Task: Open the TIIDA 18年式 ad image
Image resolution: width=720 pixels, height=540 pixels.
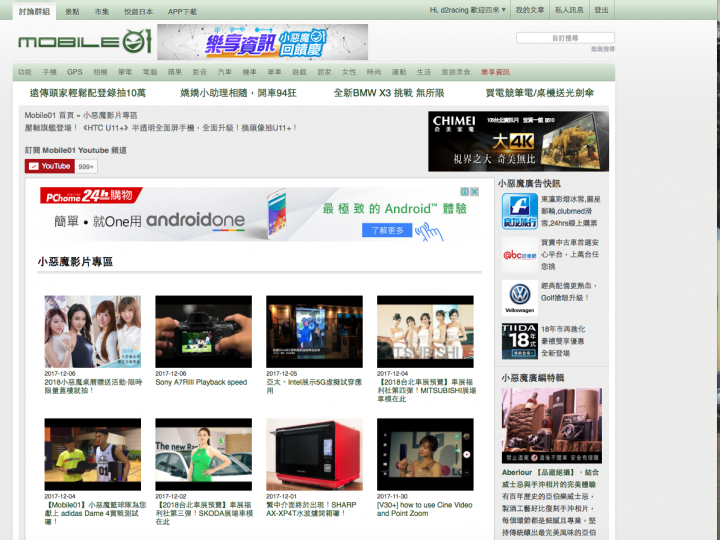Action: coord(520,341)
